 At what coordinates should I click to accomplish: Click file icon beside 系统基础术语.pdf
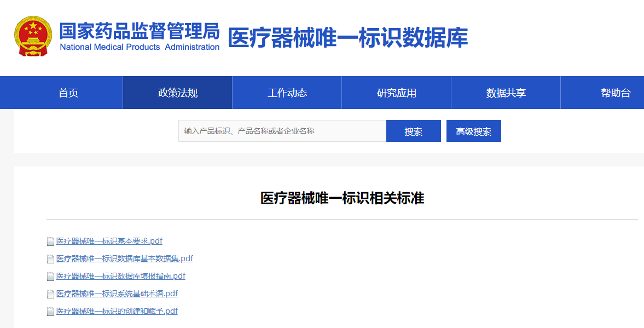pyautogui.click(x=50, y=294)
